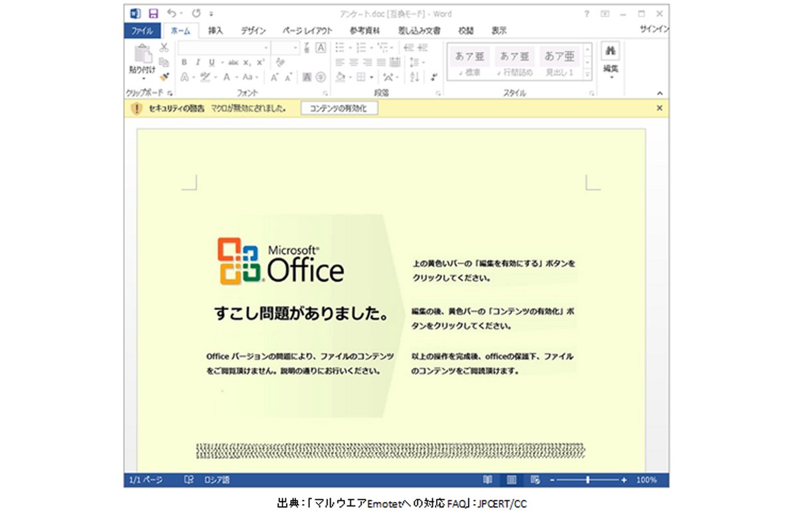Switch to the ページレイアウト tab
798x532 pixels.
point(307,31)
